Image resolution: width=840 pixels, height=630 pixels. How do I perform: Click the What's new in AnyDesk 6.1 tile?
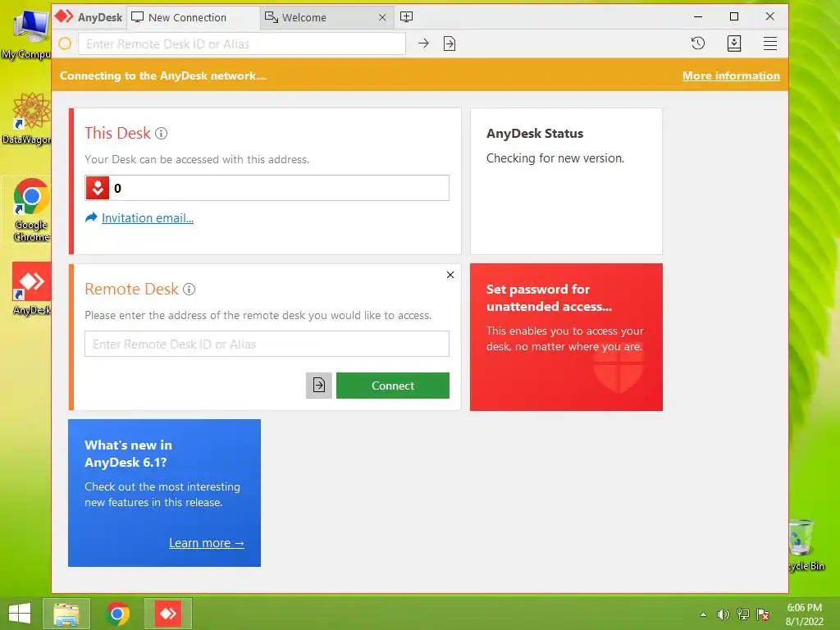[x=164, y=493]
